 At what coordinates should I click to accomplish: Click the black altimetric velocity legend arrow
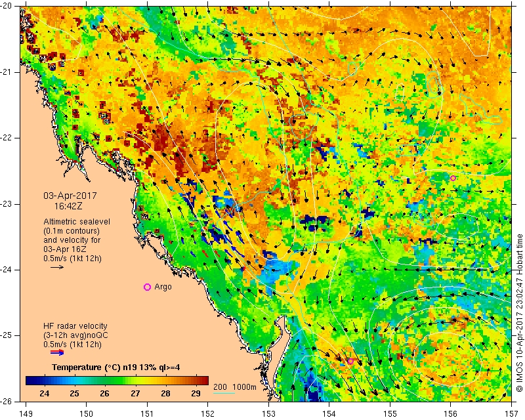pos(57,267)
